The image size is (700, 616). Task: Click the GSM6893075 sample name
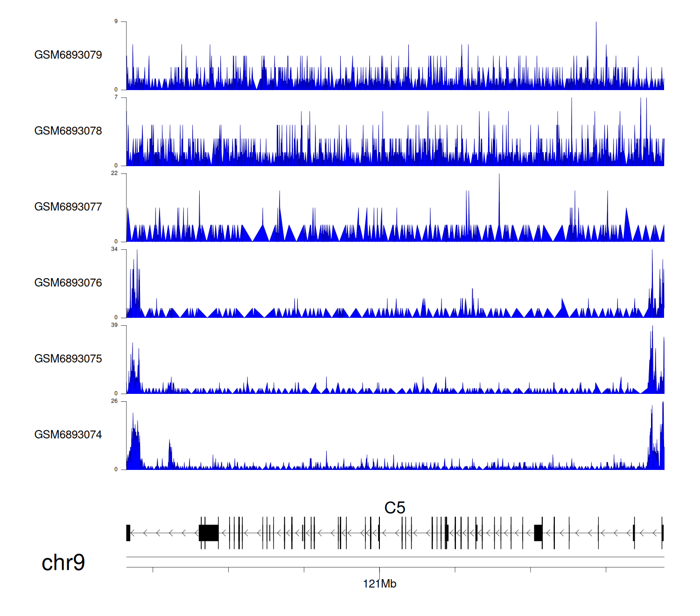pyautogui.click(x=68, y=359)
